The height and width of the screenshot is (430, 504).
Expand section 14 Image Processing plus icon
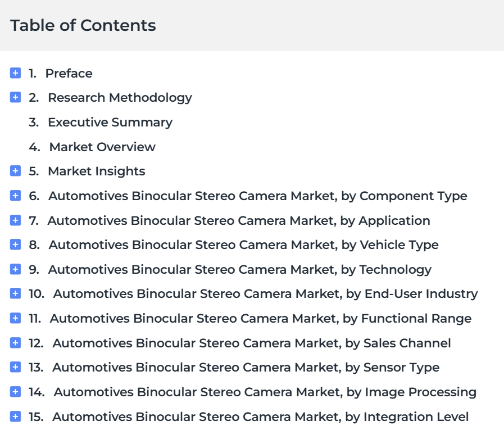click(x=15, y=392)
